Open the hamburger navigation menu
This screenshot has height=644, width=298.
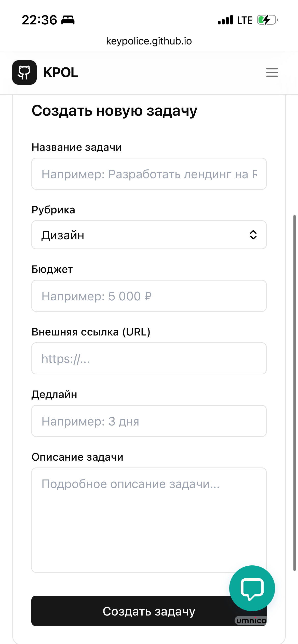pyautogui.click(x=272, y=73)
